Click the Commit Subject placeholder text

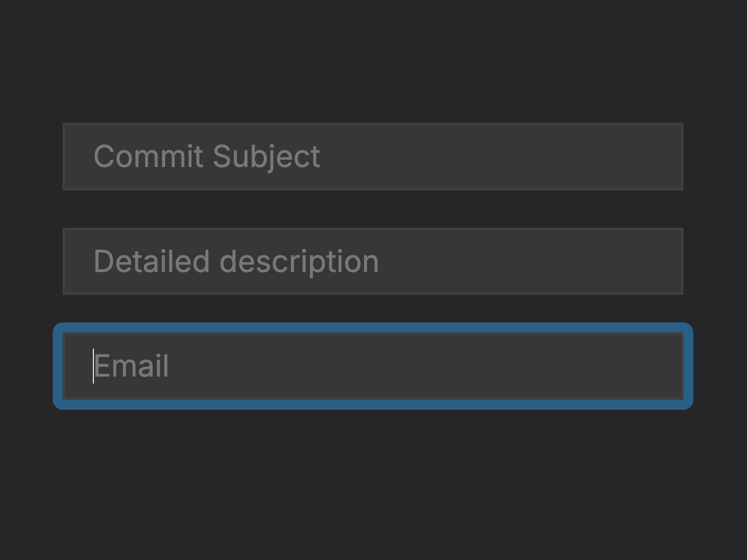pyautogui.click(x=207, y=156)
